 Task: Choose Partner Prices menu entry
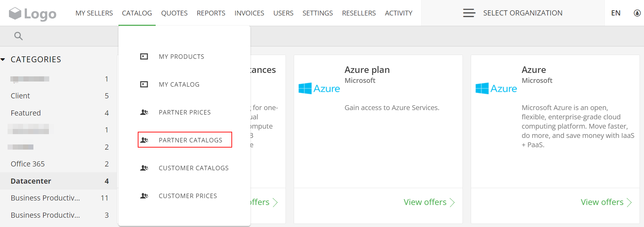click(185, 112)
